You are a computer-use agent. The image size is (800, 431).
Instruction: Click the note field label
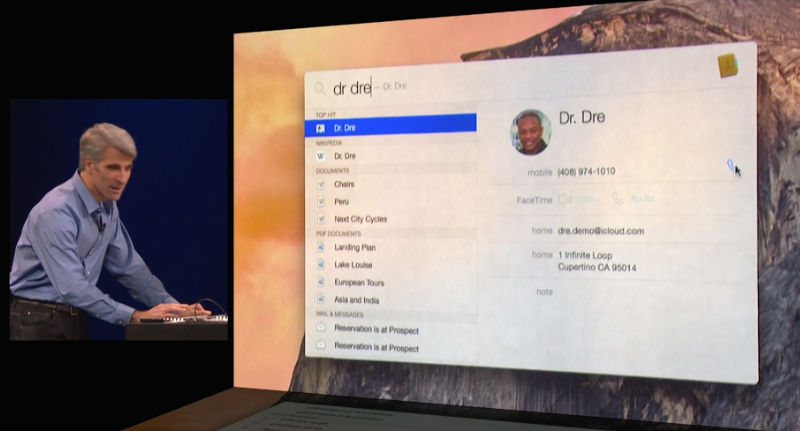(x=544, y=292)
